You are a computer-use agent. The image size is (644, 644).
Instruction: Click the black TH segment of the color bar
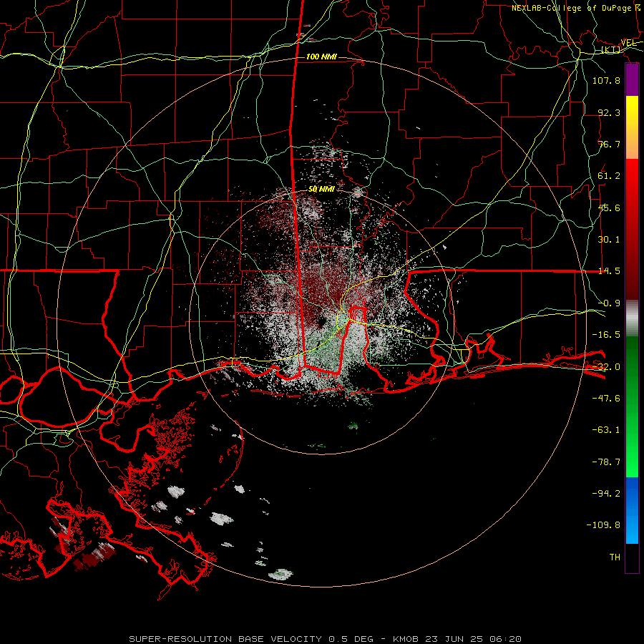632,557
